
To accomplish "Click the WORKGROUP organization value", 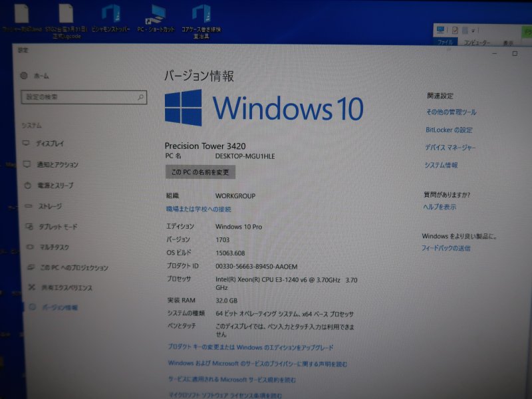I will tap(235, 196).
